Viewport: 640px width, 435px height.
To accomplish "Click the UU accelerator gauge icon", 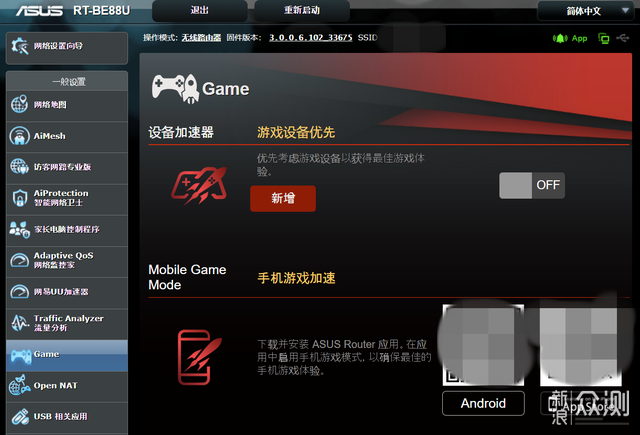I will pos(19,291).
